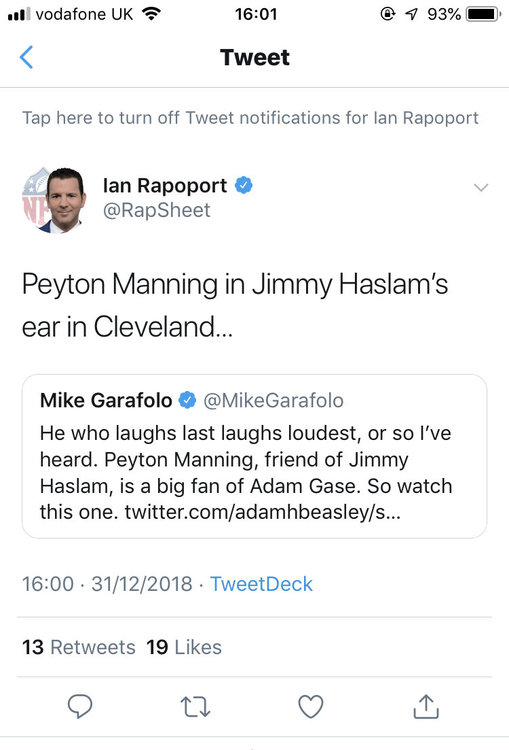
Task: Tap the Wi-Fi icon in status bar
Action: (151, 14)
